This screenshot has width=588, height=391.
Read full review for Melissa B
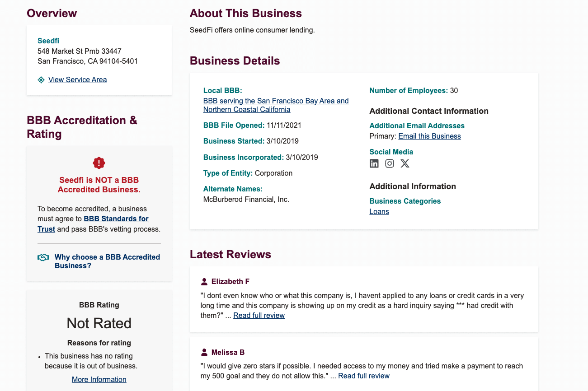point(363,376)
